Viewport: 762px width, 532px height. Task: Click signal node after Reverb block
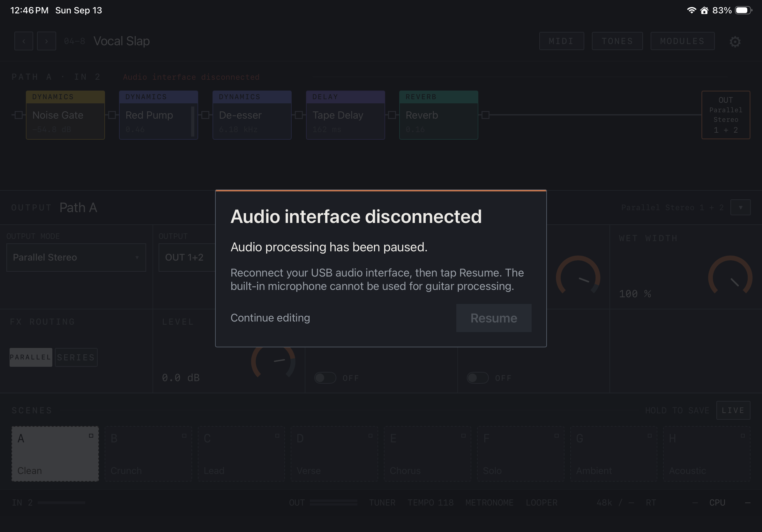[486, 115]
